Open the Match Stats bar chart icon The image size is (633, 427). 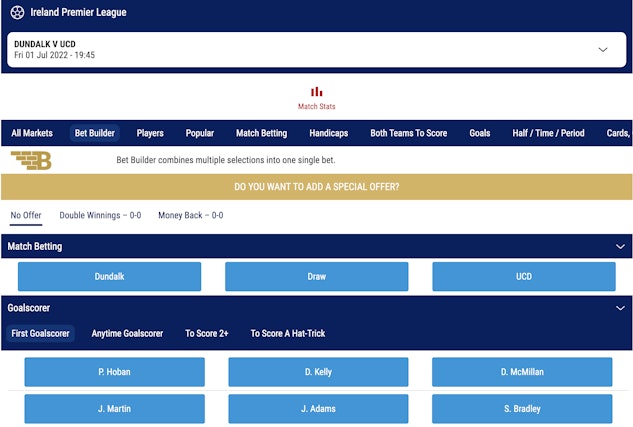pyautogui.click(x=316, y=93)
